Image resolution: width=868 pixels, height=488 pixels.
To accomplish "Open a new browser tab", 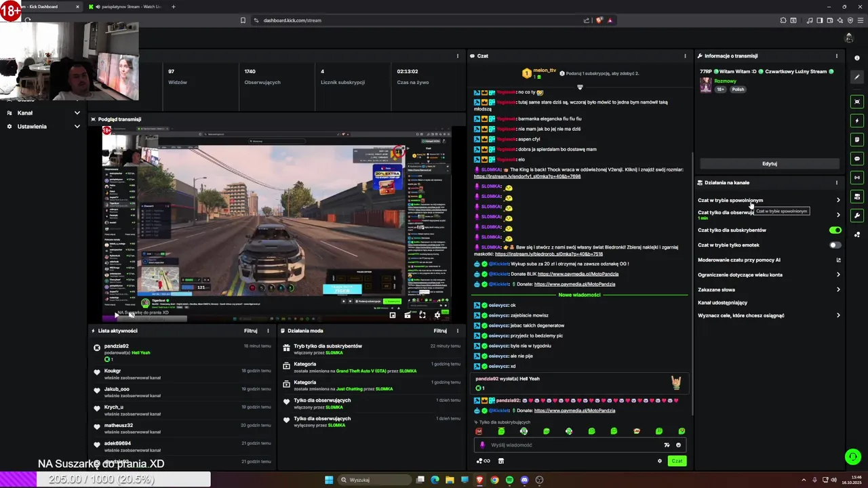I will coord(174,7).
